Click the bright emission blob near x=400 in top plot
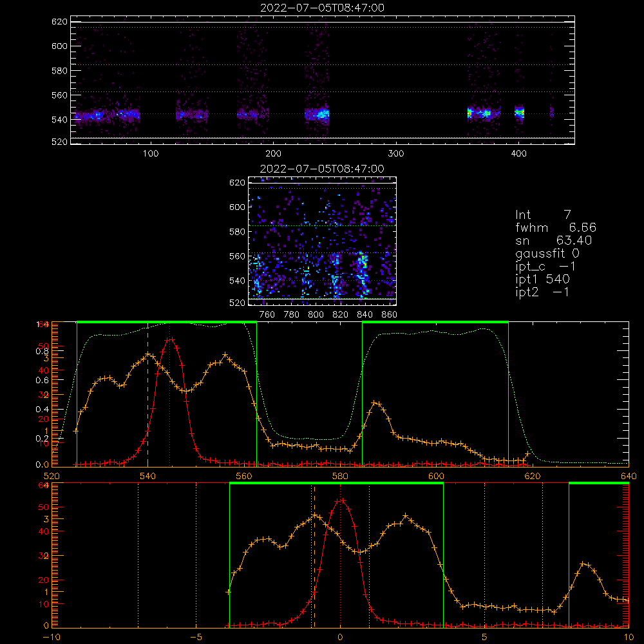644x644 pixels. [x=520, y=113]
